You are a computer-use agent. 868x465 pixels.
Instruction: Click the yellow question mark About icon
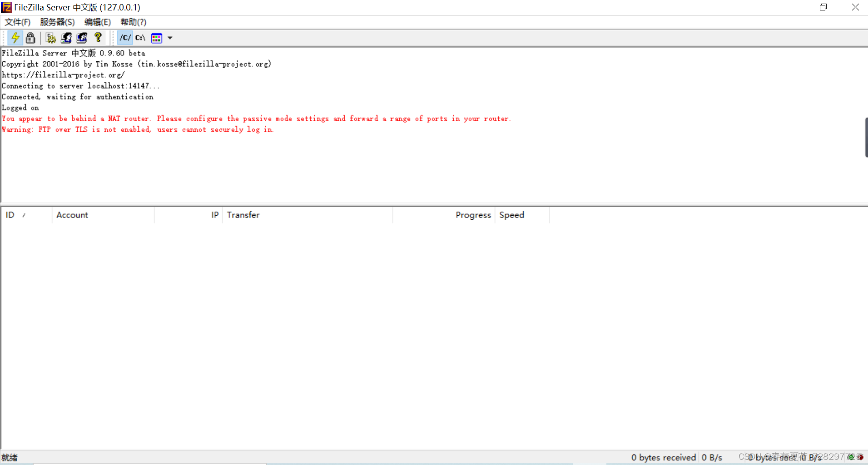click(x=98, y=38)
